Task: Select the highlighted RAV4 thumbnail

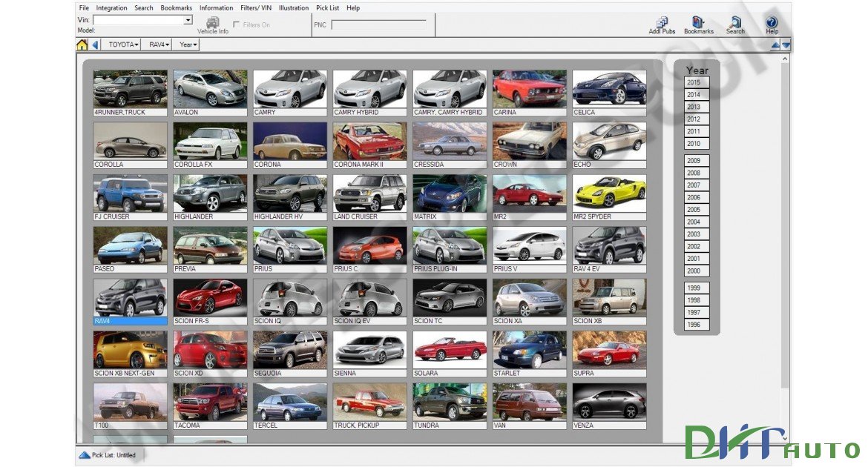Action: tap(130, 302)
